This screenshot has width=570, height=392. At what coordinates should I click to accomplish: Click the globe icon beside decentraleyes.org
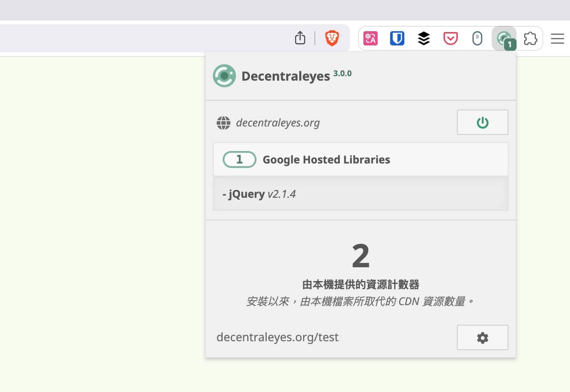pos(224,123)
